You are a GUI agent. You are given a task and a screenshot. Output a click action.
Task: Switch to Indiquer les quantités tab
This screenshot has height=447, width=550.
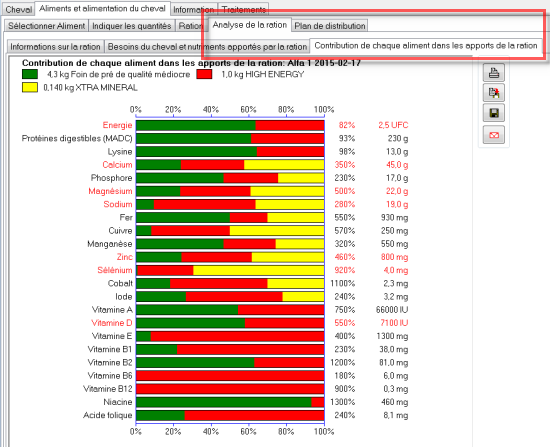tap(132, 26)
